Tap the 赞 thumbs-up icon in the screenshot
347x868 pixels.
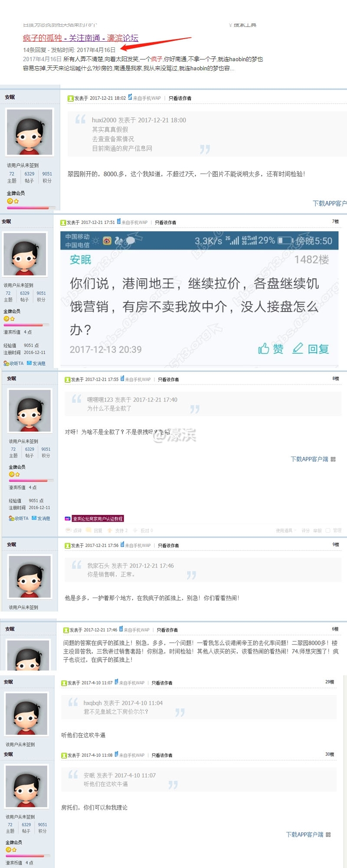point(264,349)
